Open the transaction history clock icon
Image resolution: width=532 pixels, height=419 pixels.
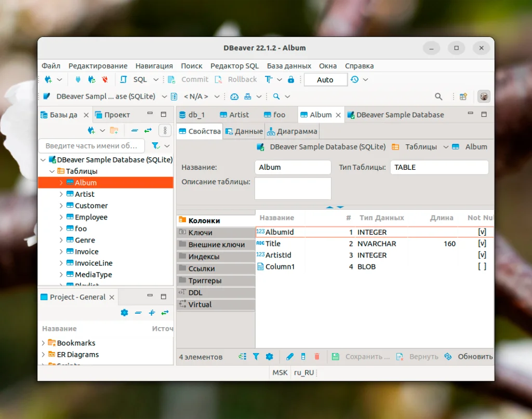pos(354,79)
